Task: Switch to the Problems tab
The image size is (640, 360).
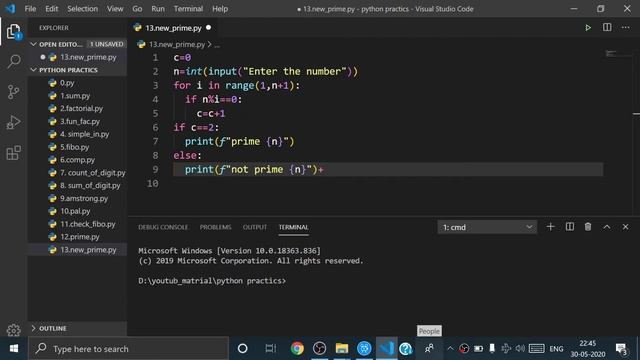Action: coord(216,227)
